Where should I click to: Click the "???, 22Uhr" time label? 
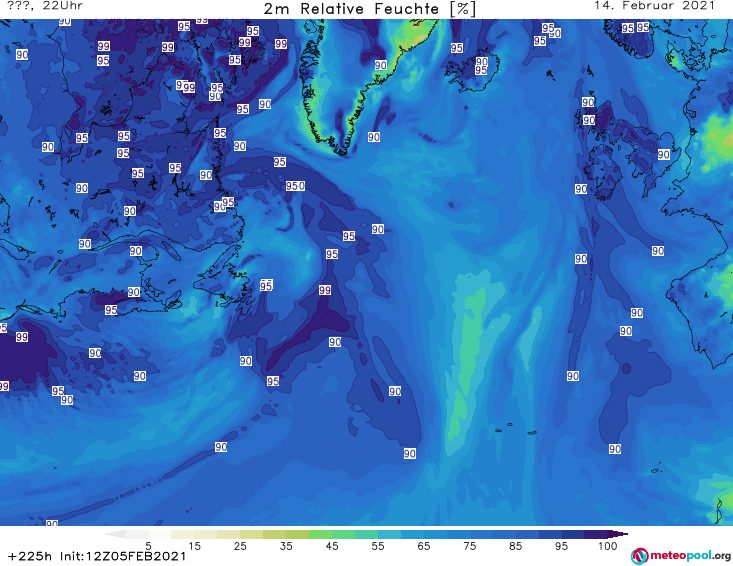[x=45, y=6]
